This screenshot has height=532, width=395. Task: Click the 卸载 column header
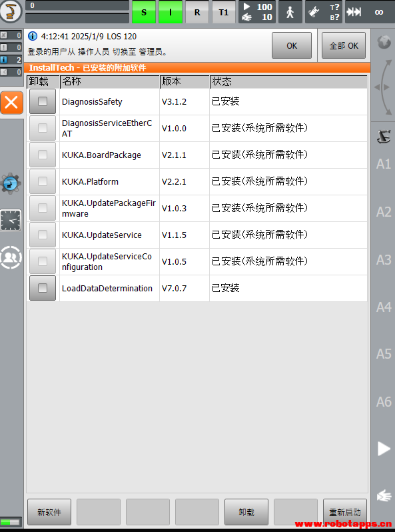tap(43, 81)
